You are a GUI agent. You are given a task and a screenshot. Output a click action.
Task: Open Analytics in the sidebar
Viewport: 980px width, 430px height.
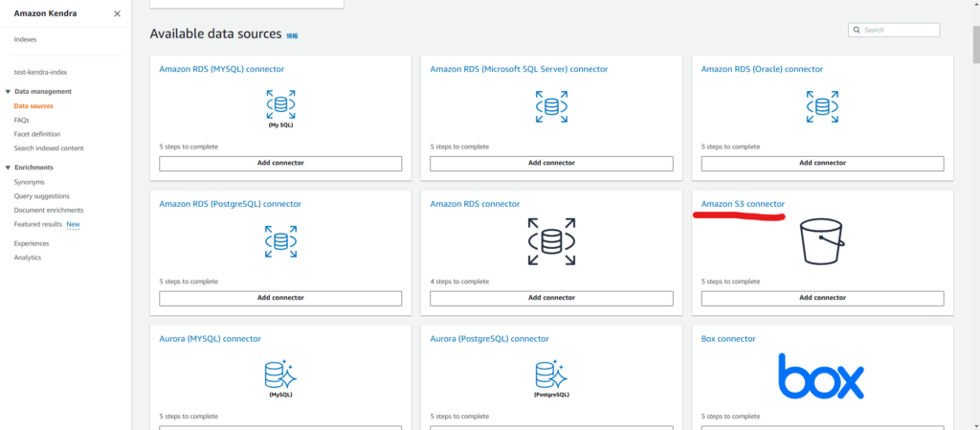[28, 258]
